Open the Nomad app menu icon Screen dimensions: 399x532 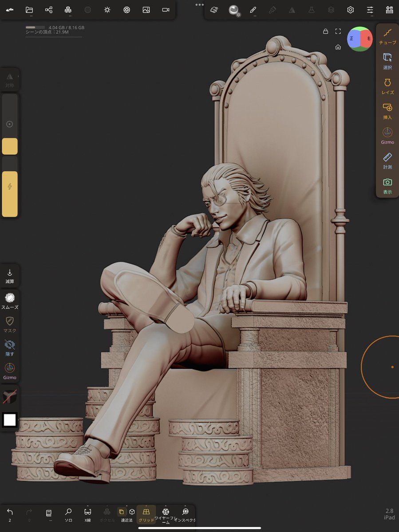[x=10, y=10]
